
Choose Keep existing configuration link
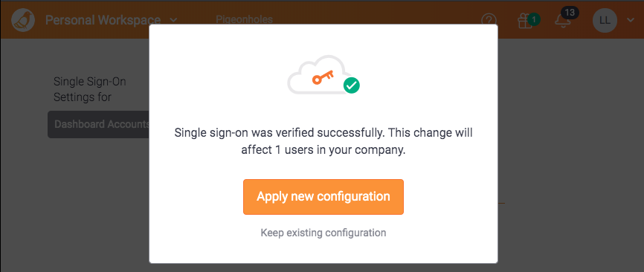pos(323,233)
